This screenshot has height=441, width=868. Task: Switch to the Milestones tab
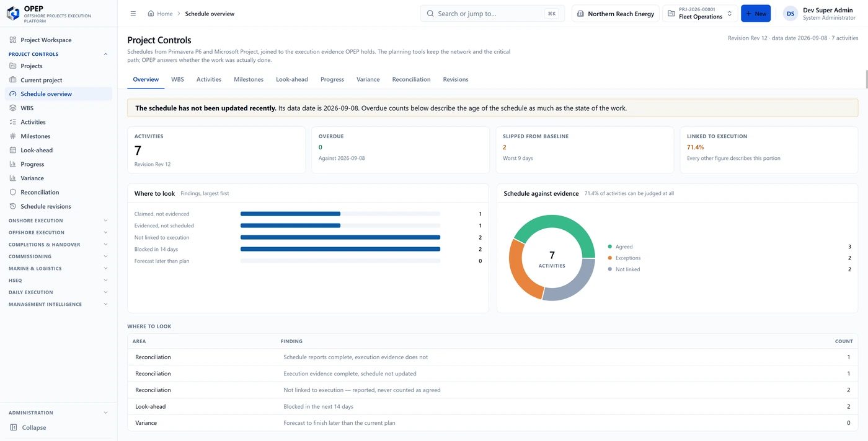point(249,79)
